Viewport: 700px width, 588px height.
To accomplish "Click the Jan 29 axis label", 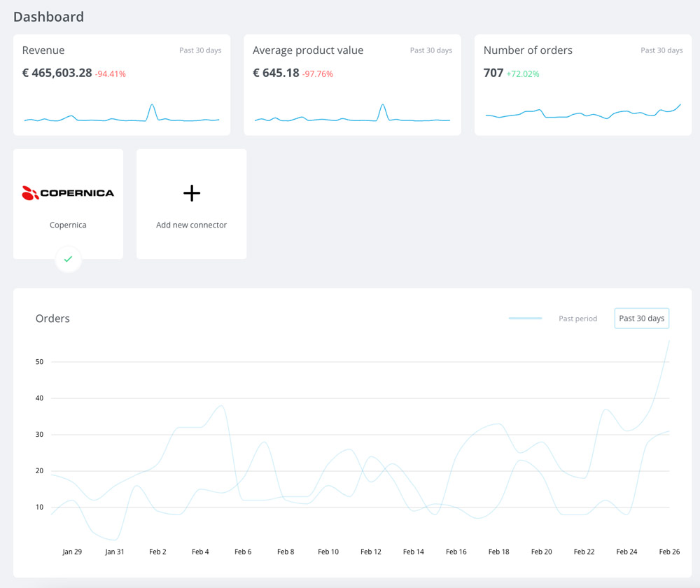I will 72,552.
